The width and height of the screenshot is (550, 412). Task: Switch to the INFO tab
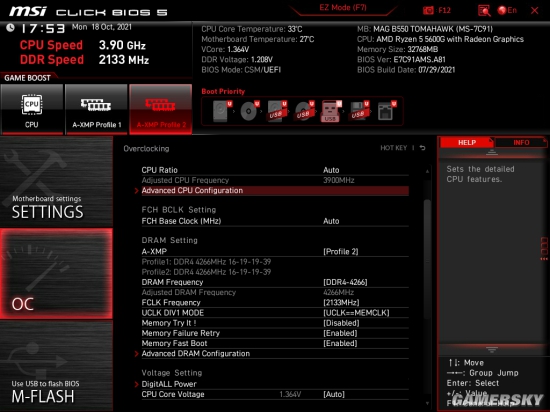pyautogui.click(x=521, y=142)
